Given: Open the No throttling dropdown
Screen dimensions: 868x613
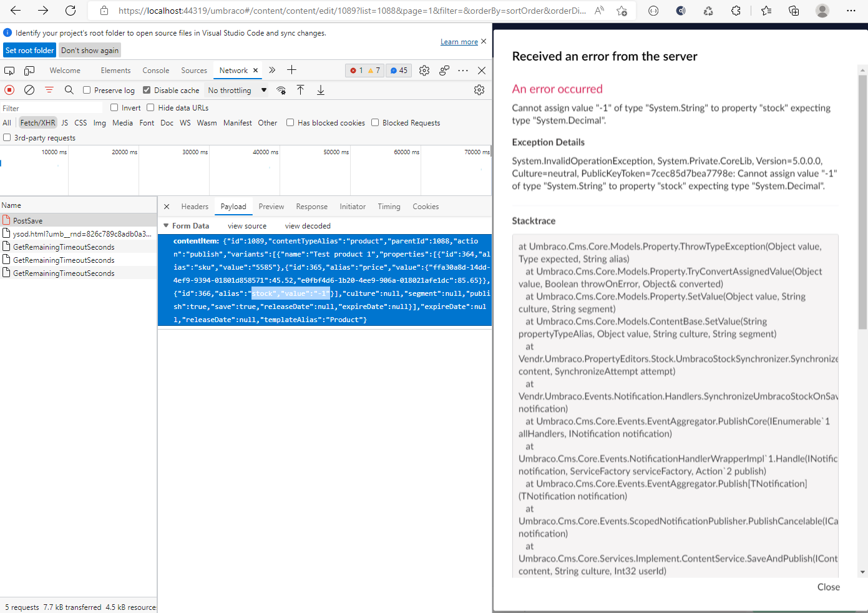Looking at the screenshot, I should (237, 90).
